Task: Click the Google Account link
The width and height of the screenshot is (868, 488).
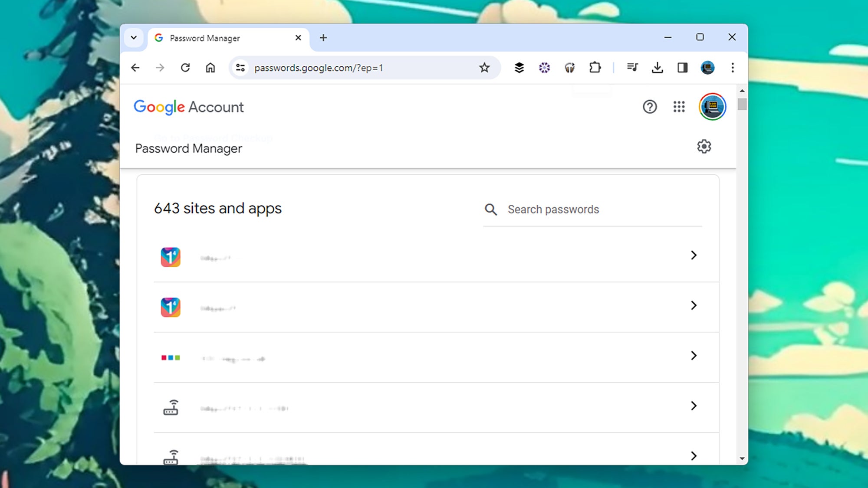Action: coord(188,107)
